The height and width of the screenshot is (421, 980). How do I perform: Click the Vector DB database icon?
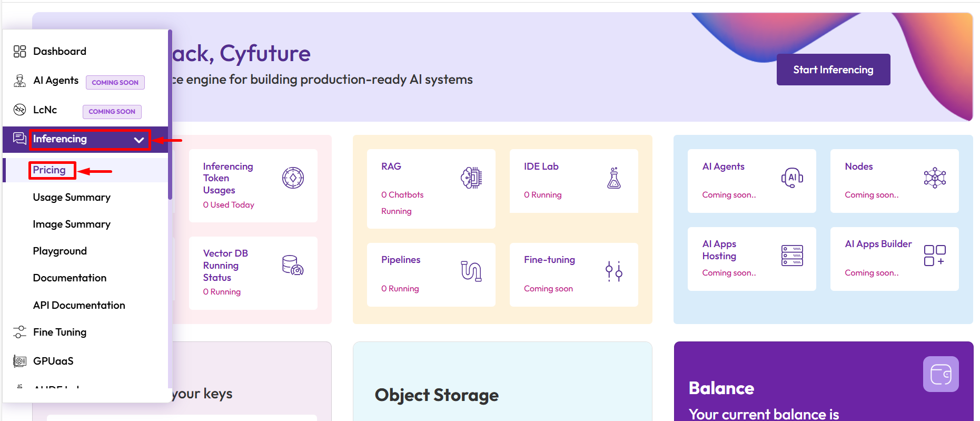coord(292,265)
